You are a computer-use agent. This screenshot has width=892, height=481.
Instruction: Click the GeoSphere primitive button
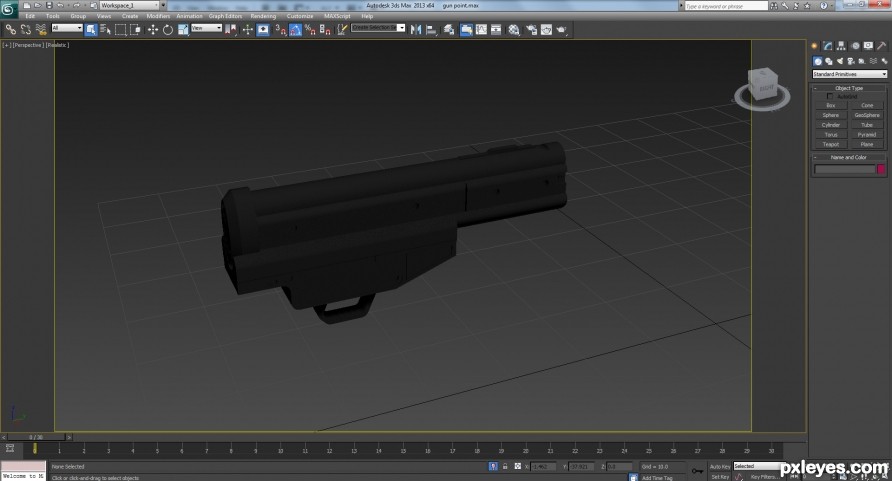click(867, 115)
